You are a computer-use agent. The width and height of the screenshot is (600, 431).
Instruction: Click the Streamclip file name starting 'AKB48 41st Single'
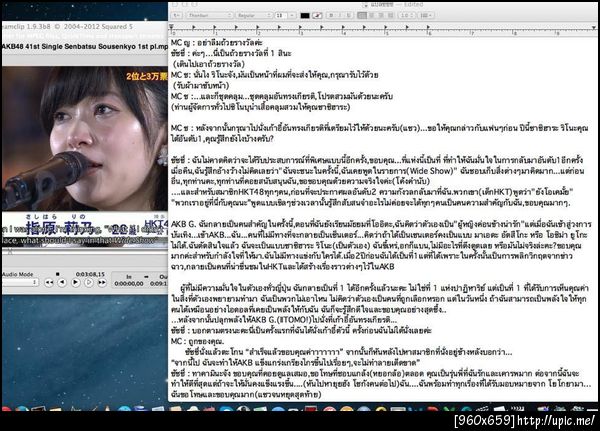[x=85, y=46]
